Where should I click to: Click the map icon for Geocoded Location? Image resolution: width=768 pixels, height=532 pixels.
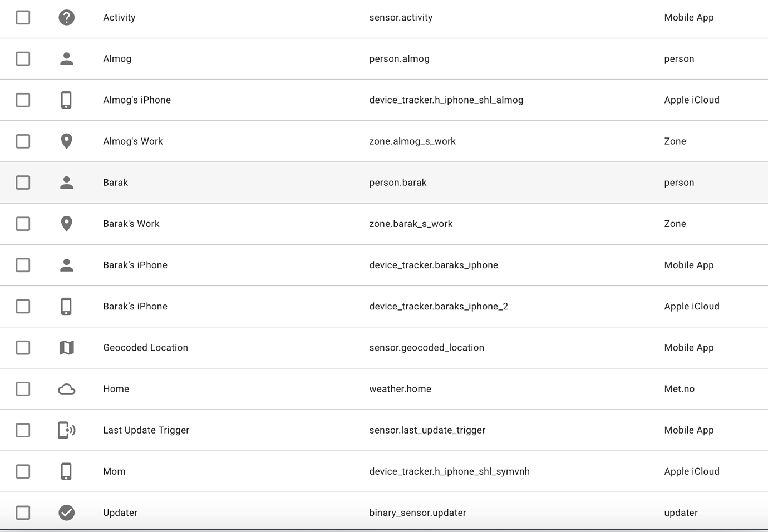click(x=66, y=348)
